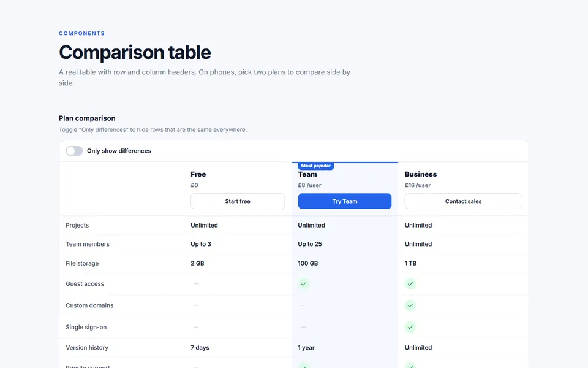The height and width of the screenshot is (368, 588).
Task: Click the Plan comparison subheading
Action: tap(87, 118)
